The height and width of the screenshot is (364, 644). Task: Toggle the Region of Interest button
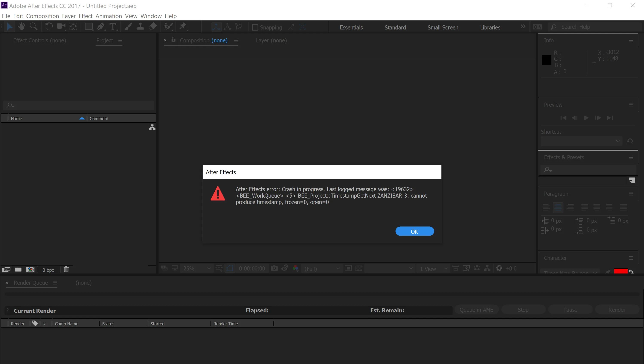348,269
